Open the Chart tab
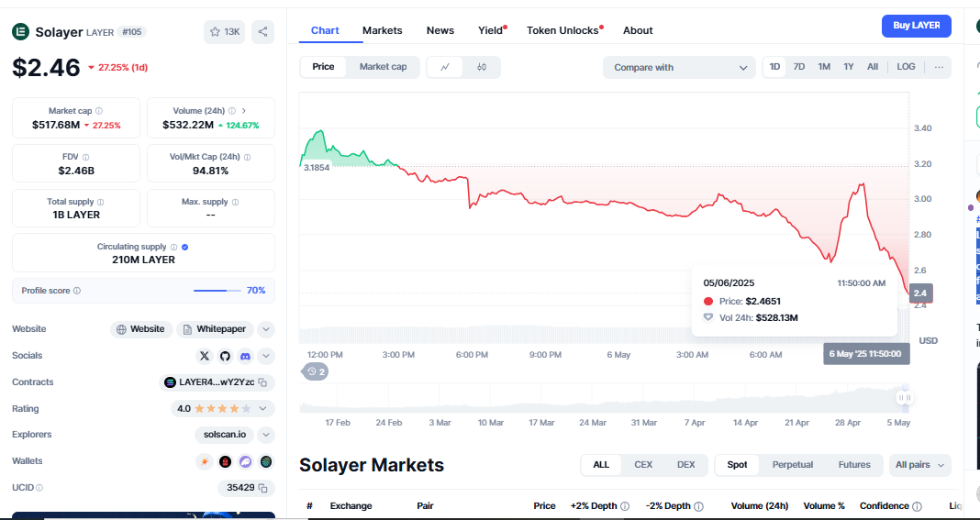The image size is (980, 520). point(325,30)
